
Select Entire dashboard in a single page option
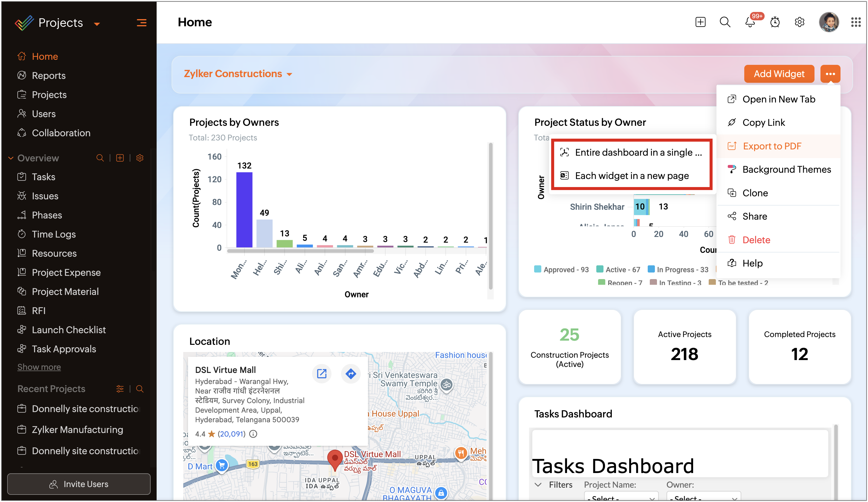[x=631, y=152]
